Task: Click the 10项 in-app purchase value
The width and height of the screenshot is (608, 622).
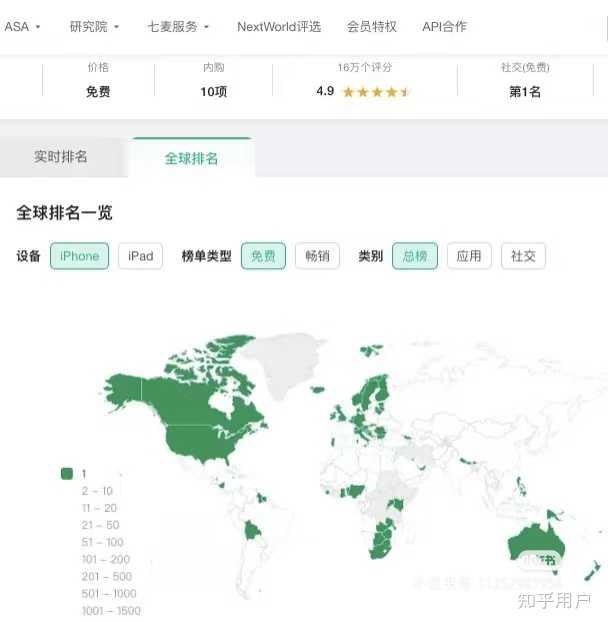Action: click(x=213, y=92)
